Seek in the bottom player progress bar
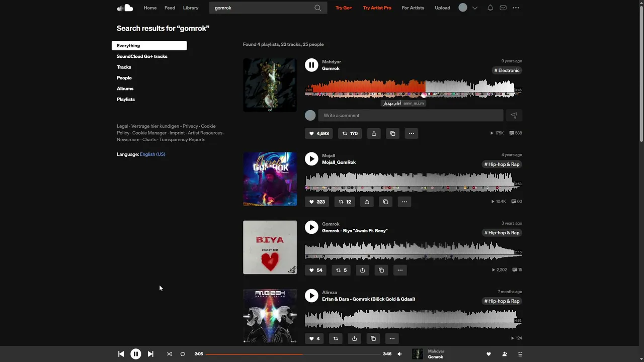644x362 pixels. tap(293, 354)
